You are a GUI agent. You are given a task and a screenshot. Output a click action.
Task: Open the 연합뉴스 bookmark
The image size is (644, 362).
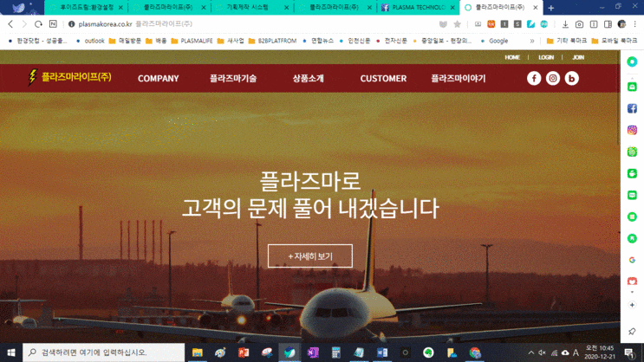coord(318,41)
